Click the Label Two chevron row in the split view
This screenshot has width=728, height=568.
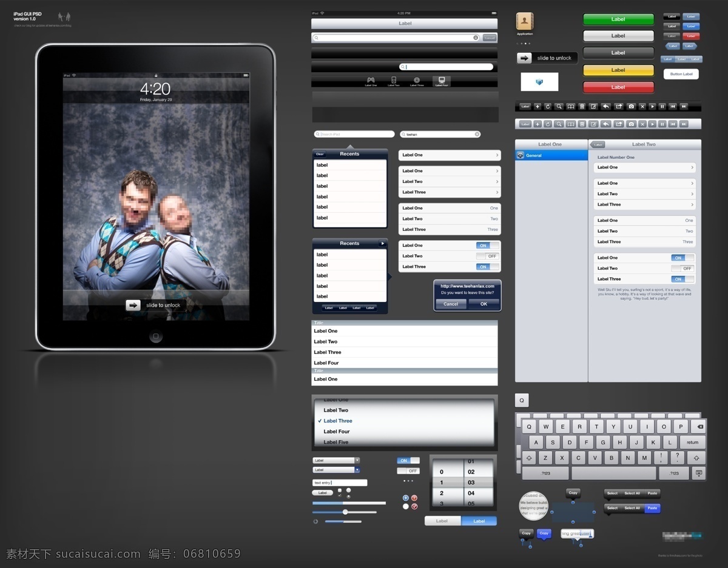(644, 194)
